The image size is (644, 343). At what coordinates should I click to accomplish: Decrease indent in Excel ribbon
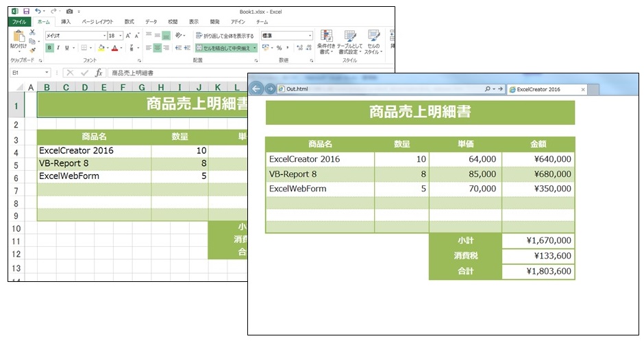pos(178,48)
